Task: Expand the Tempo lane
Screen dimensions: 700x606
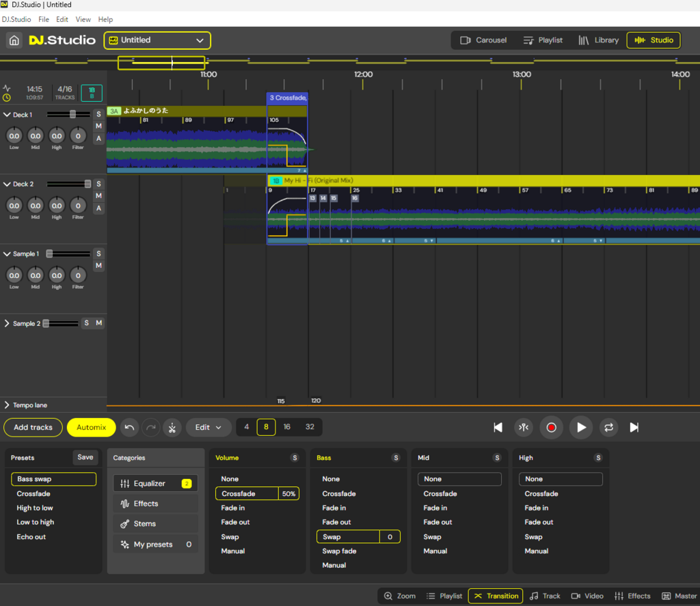Action: click(7, 405)
